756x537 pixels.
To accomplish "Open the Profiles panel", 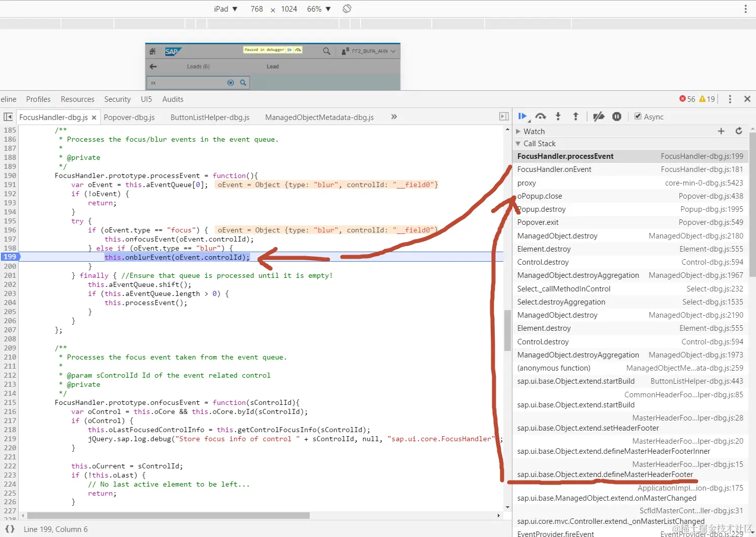I will [x=38, y=99].
